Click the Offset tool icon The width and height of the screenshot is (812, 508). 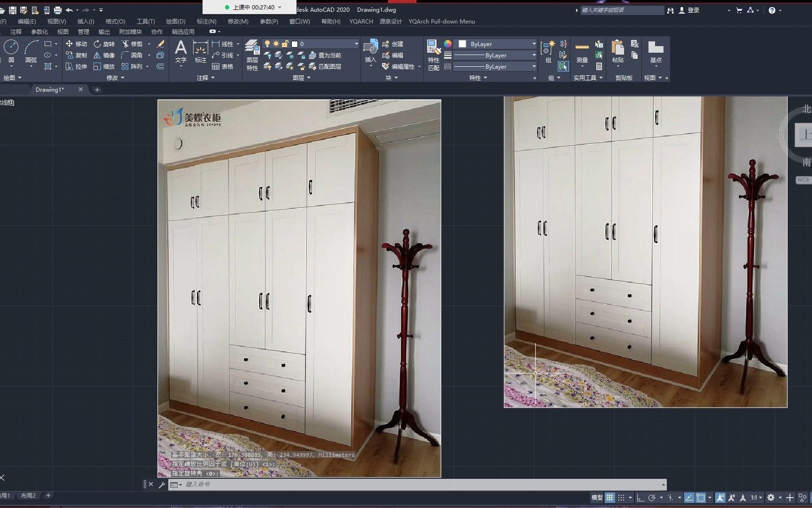coord(160,66)
